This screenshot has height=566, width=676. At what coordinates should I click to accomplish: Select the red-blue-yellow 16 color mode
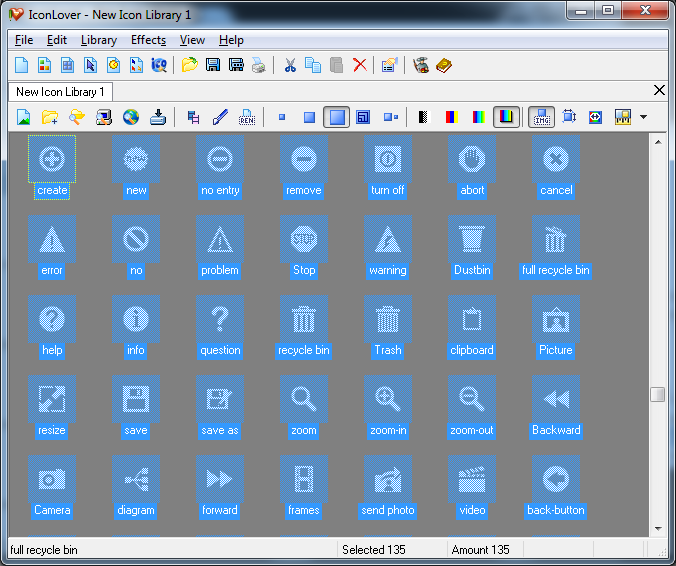pos(451,117)
